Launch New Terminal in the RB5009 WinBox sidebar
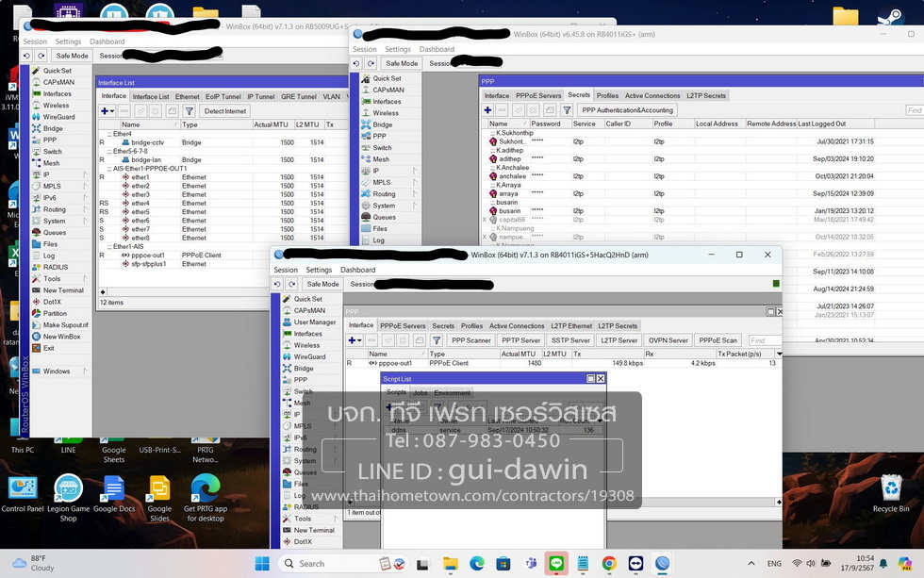924x578 pixels. coord(63,290)
